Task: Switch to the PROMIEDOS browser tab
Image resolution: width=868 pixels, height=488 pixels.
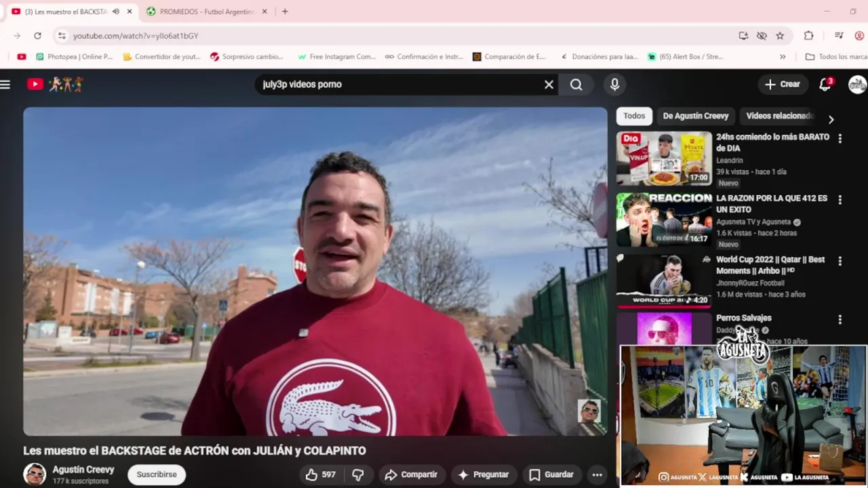Action: (x=207, y=12)
